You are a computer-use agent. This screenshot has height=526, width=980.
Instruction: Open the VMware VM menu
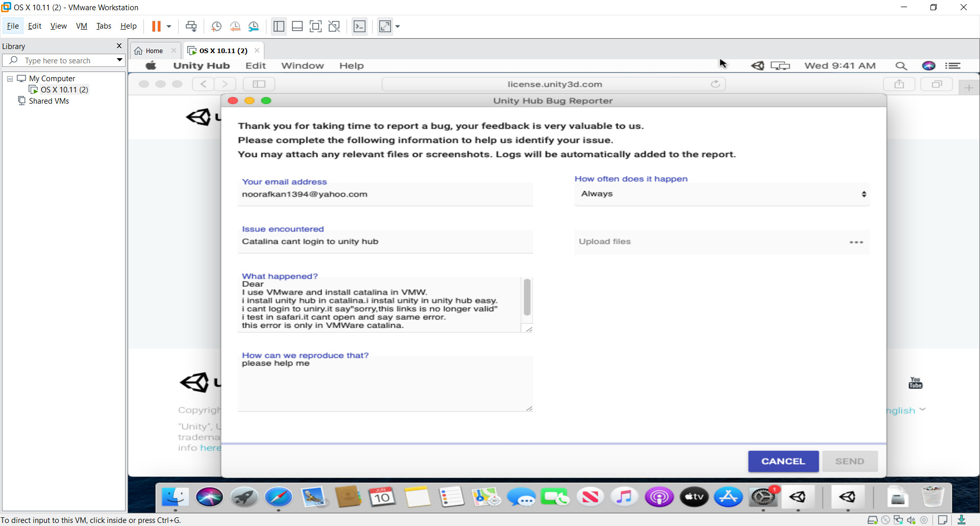82,26
